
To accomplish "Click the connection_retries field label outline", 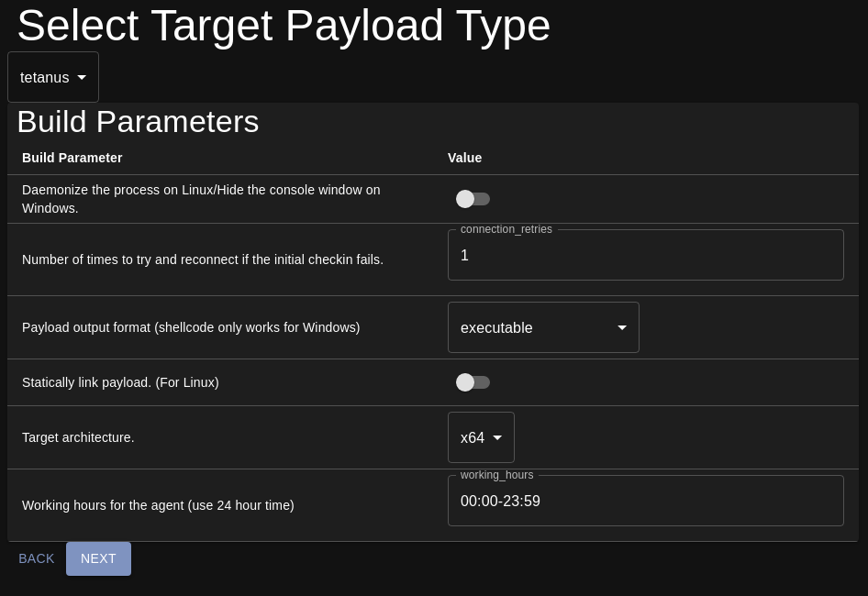I will pyautogui.click(x=506, y=229).
